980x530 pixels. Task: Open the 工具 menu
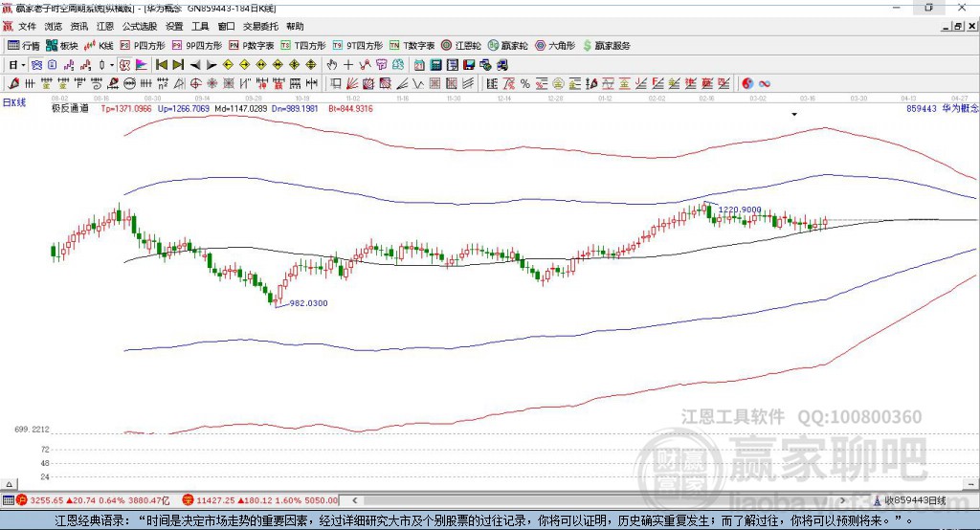[200, 26]
